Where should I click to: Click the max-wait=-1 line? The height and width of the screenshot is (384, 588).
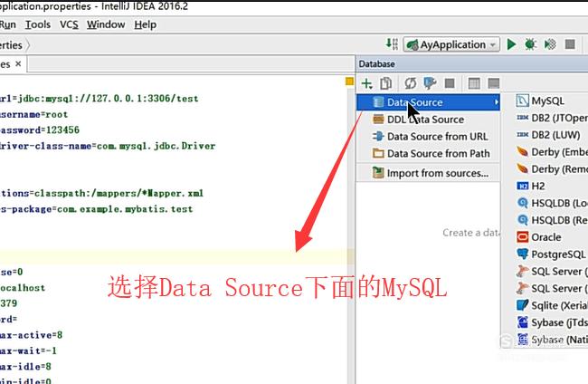(29, 350)
